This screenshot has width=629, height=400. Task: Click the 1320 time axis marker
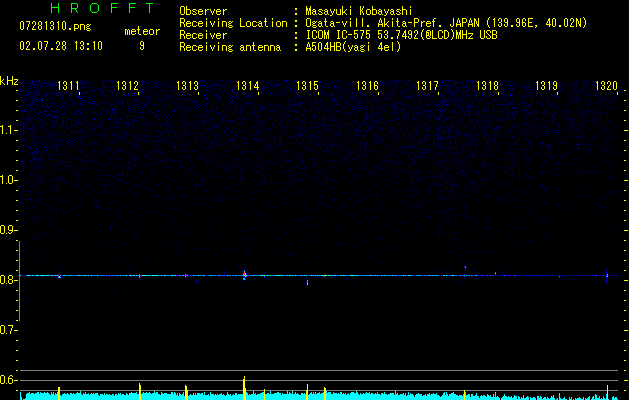tap(607, 85)
